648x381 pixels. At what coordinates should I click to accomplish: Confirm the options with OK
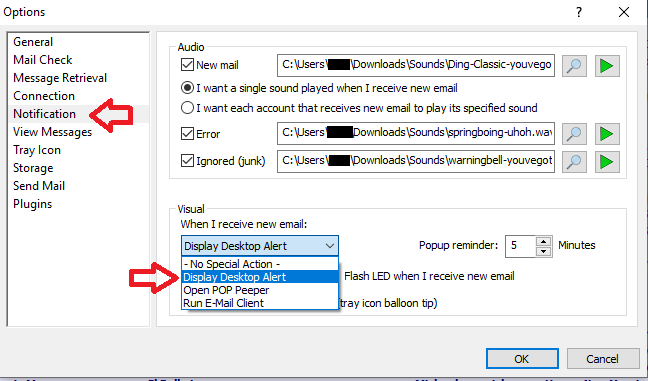click(x=522, y=358)
